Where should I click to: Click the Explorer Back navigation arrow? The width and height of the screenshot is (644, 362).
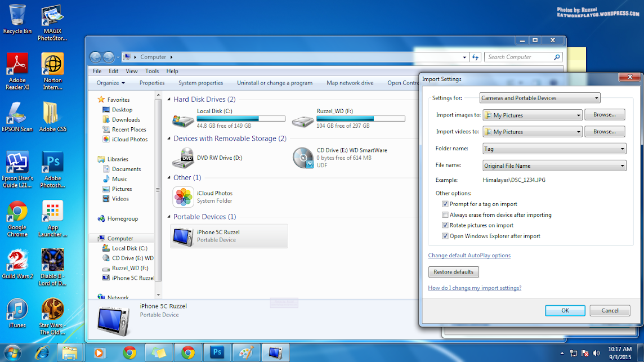click(x=95, y=57)
